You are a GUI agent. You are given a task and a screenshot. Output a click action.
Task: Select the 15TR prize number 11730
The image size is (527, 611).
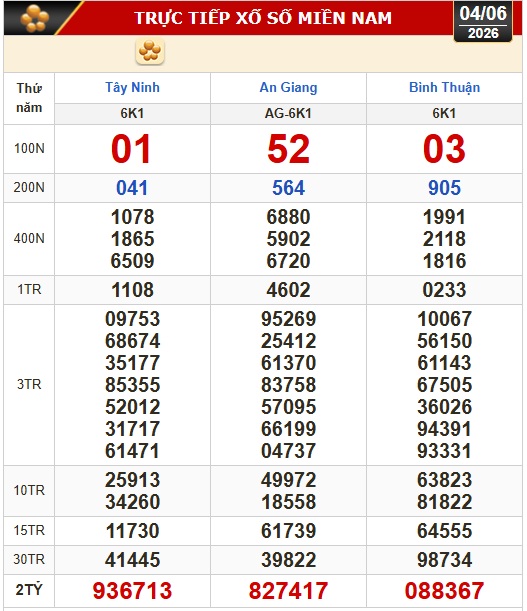click(x=133, y=531)
